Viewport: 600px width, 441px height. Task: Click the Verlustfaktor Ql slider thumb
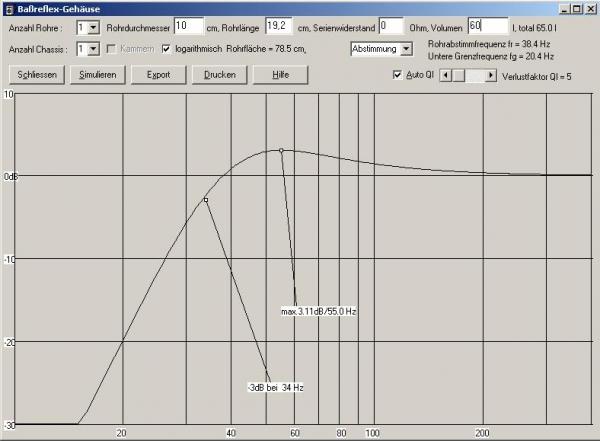click(460, 75)
